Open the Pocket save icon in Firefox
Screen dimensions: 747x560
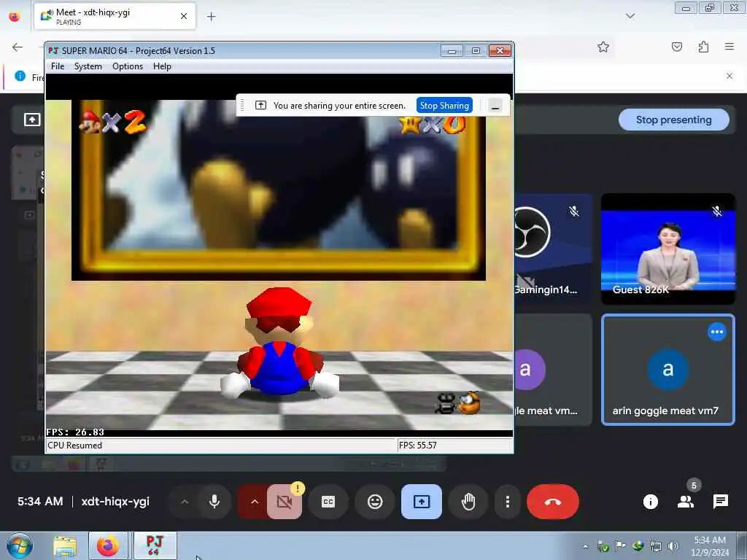pos(676,47)
